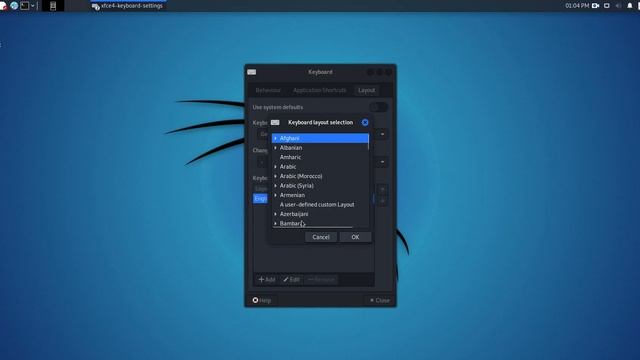
Task: Select the English layout entry
Action: click(x=260, y=199)
